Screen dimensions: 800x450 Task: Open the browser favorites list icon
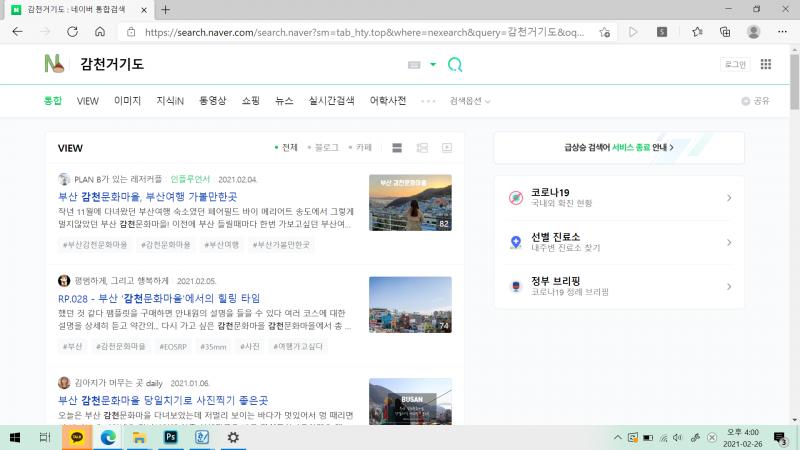click(697, 32)
